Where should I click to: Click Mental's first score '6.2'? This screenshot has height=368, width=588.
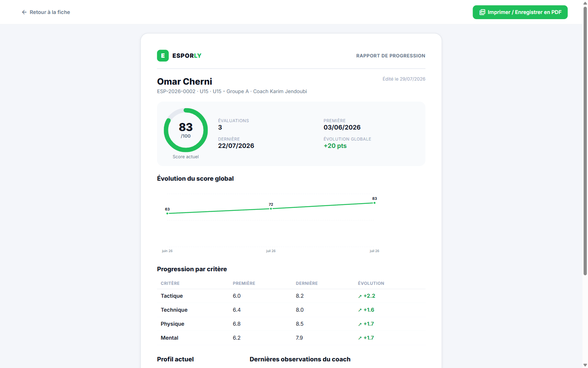click(237, 338)
